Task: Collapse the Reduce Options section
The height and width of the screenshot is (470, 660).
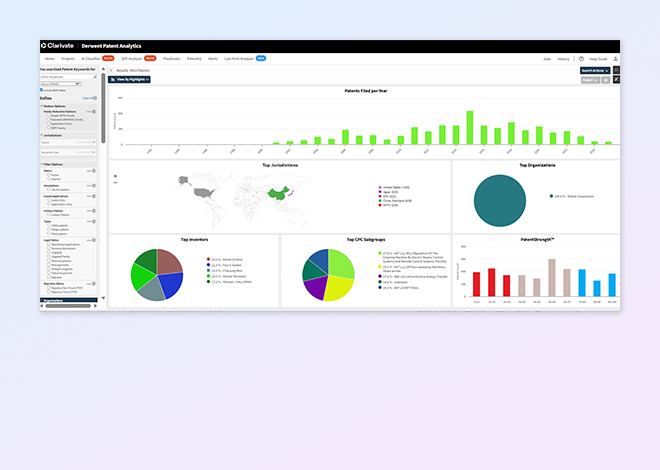Action: click(42, 106)
